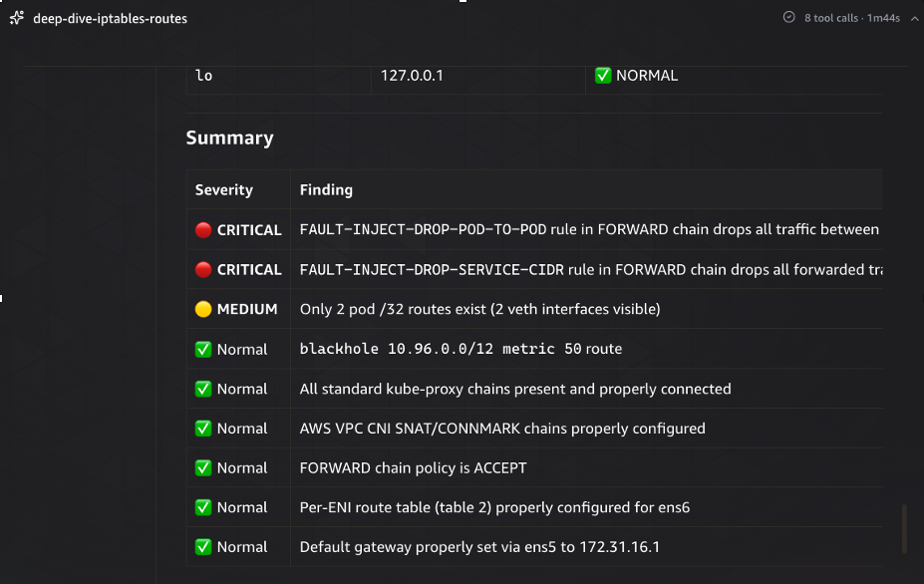Click the 'lo' interface cell
Viewport: 924px width, 584px height.
coord(204,76)
